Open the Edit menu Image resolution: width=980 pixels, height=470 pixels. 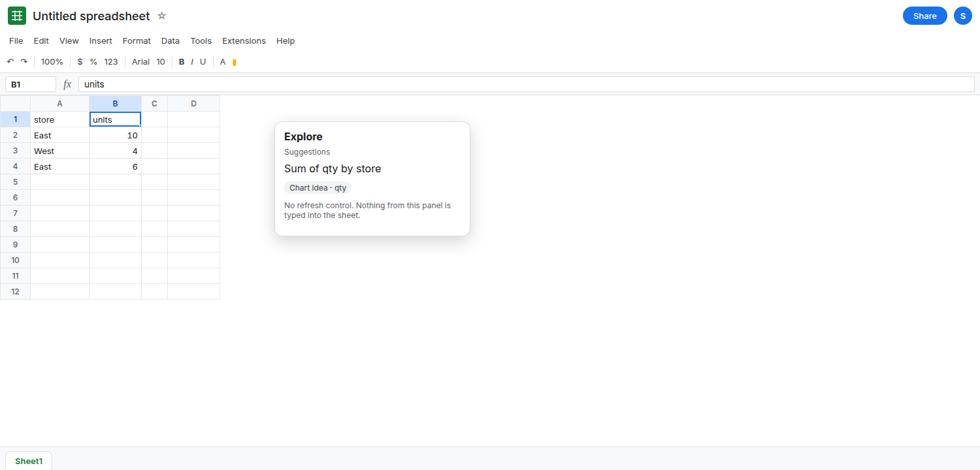pos(41,40)
